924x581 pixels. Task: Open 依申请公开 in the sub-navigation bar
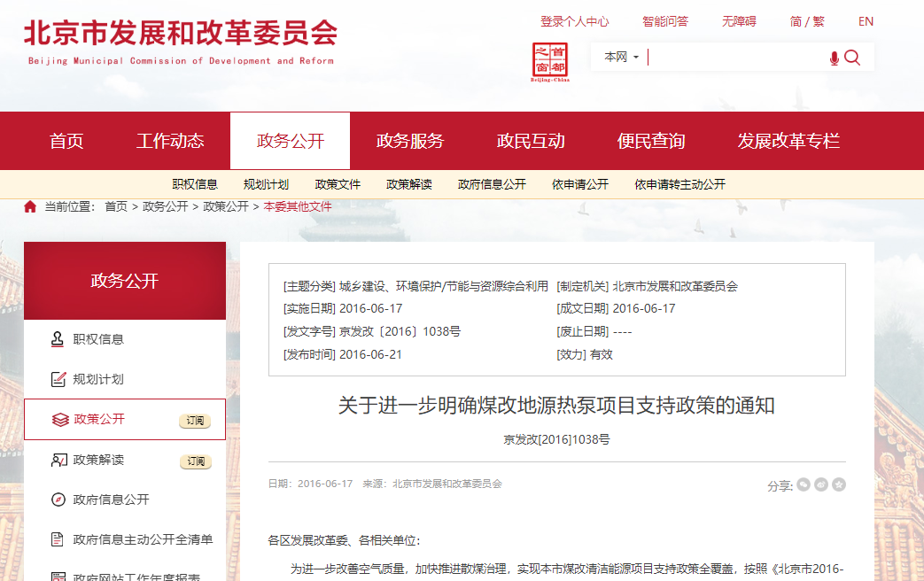coord(580,184)
